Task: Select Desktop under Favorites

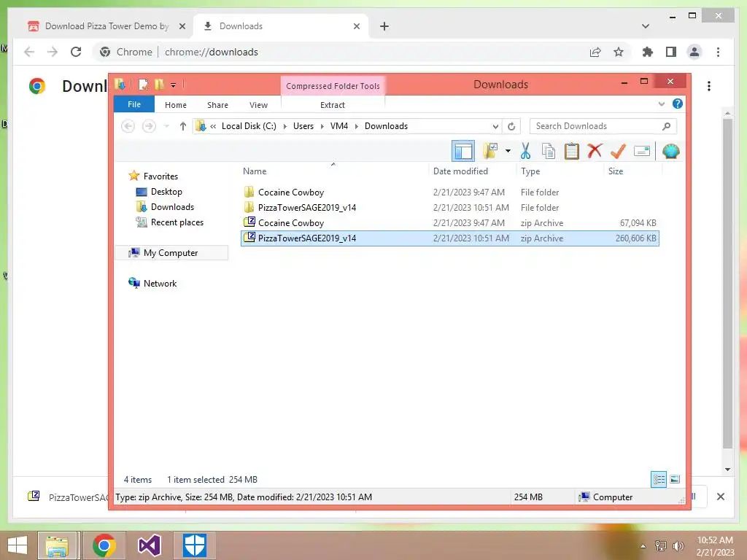Action: [x=166, y=192]
